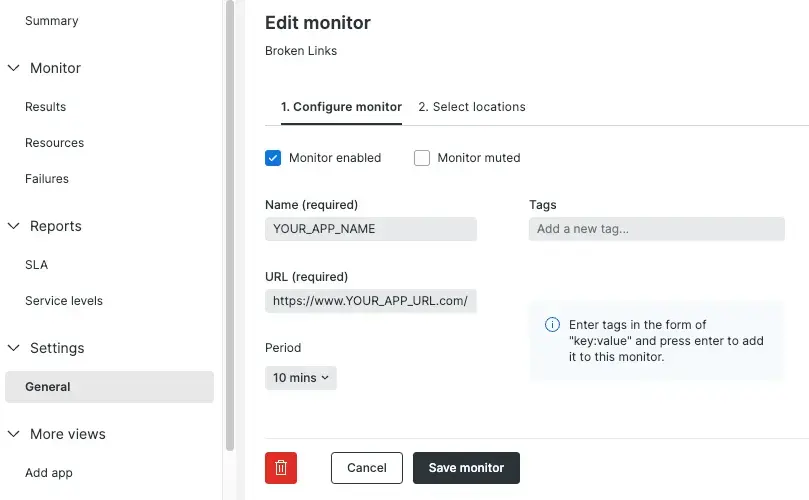Collapse the Reports sidebar section
Screen dimensions: 809x500
click(14, 226)
